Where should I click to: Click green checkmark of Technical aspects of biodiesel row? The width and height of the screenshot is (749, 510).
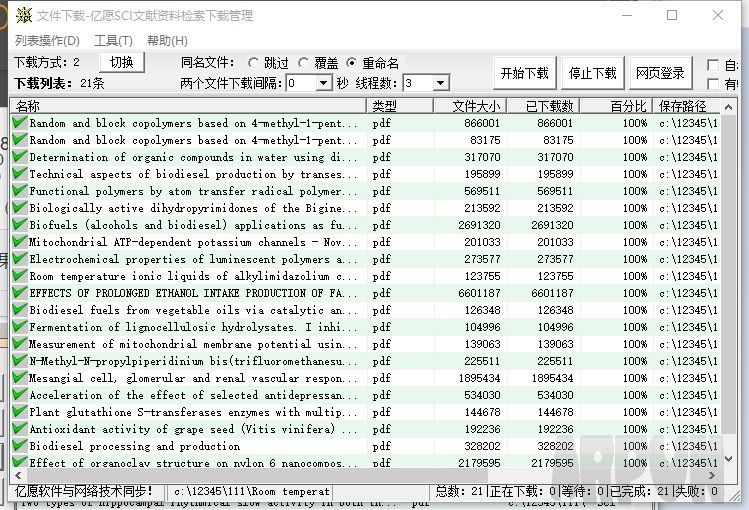coord(20,173)
